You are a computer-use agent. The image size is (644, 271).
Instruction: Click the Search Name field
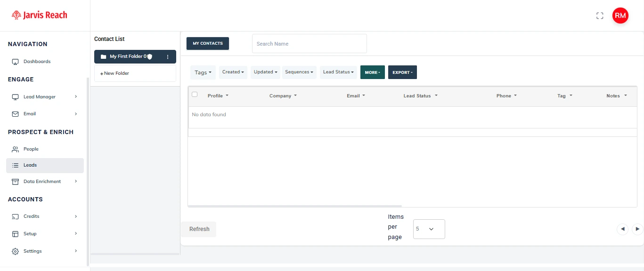coord(310,44)
